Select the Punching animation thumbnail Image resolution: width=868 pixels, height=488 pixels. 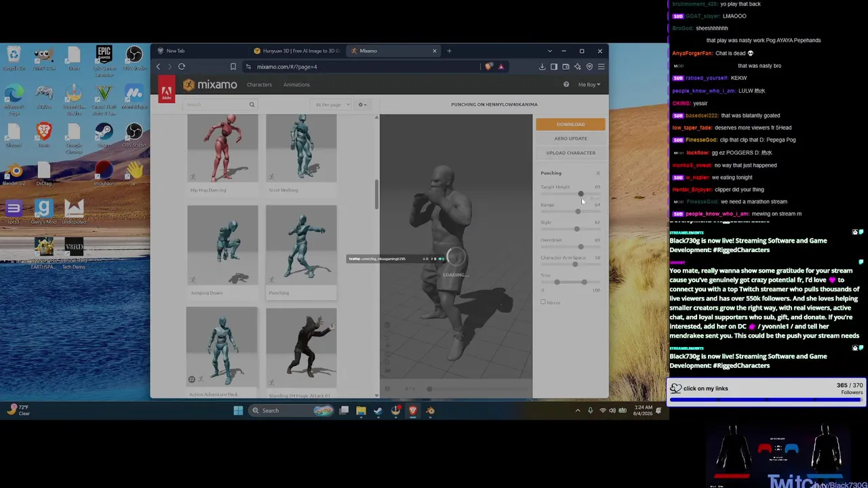point(301,245)
